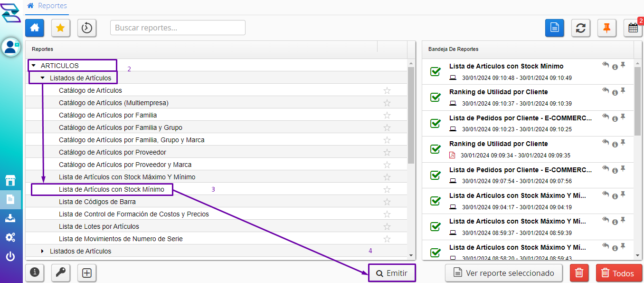
Task: Click the user profile avatar in sidebar
Action: coord(11,47)
